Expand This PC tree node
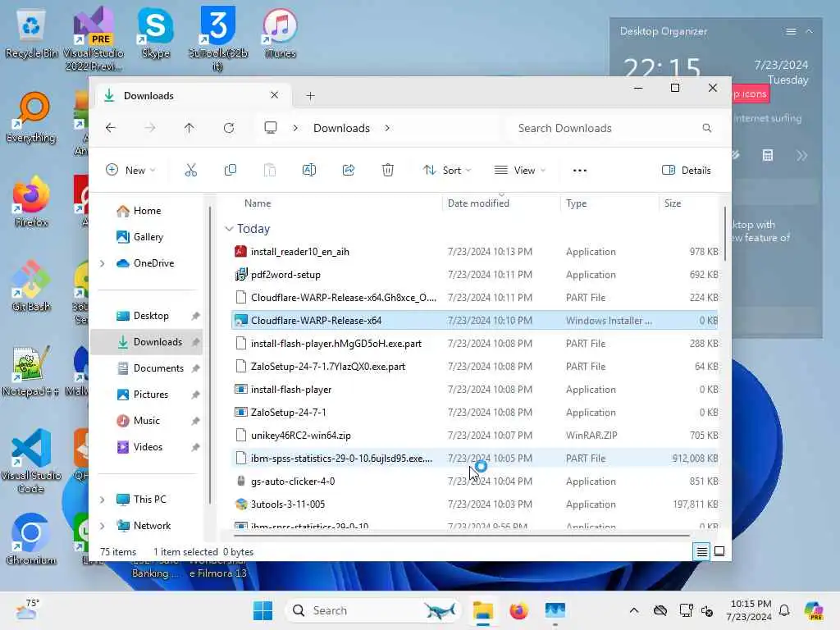The height and width of the screenshot is (630, 840). pos(102,500)
